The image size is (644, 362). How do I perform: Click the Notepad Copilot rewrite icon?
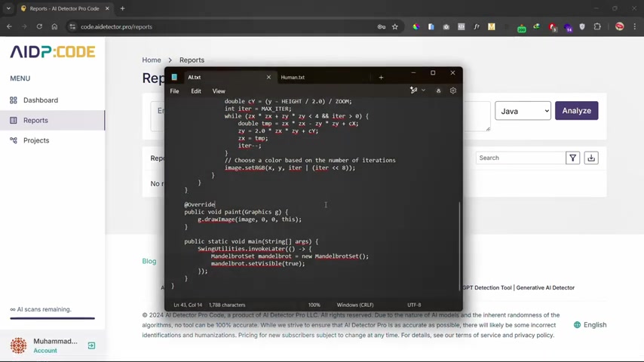coord(413,90)
